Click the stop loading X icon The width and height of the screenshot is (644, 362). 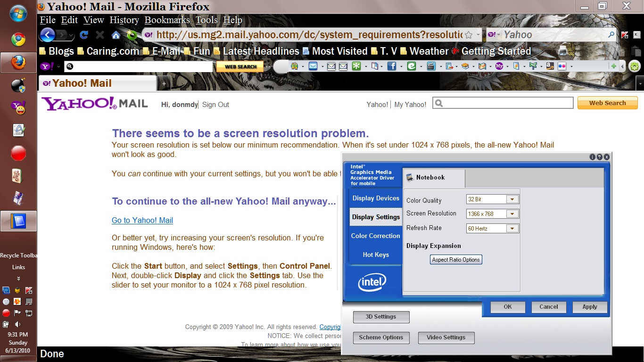pos(100,35)
